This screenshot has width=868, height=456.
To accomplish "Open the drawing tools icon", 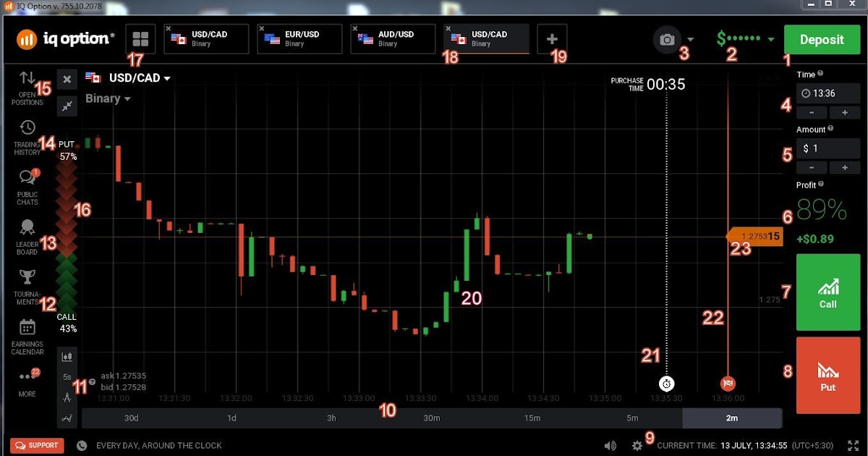I will (x=67, y=397).
